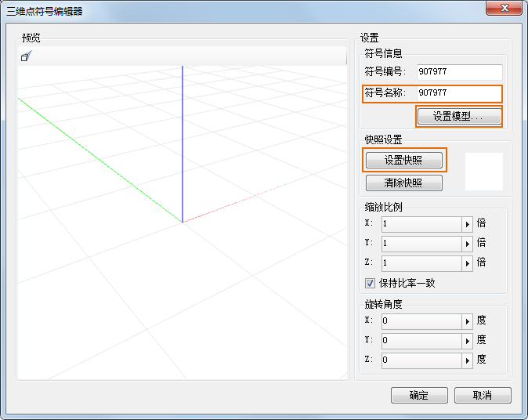Click the 3D view icon in preview toolbar
This screenshot has width=528, height=420.
(27, 56)
